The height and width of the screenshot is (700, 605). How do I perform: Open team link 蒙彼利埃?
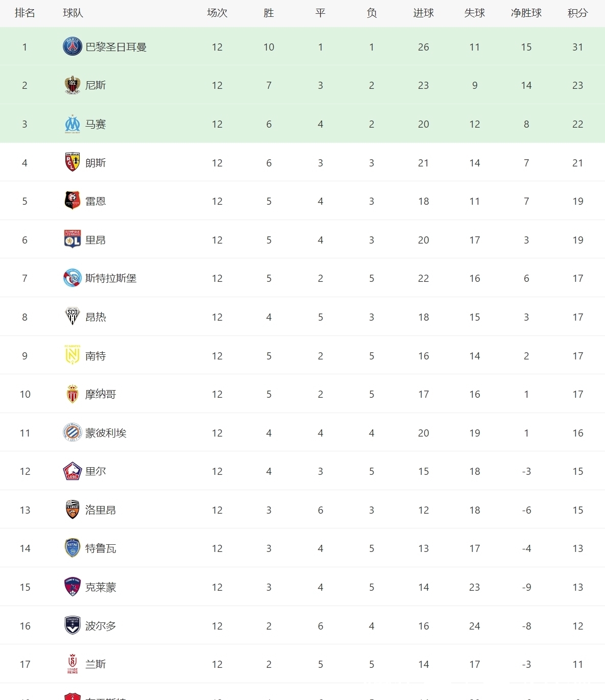point(106,433)
